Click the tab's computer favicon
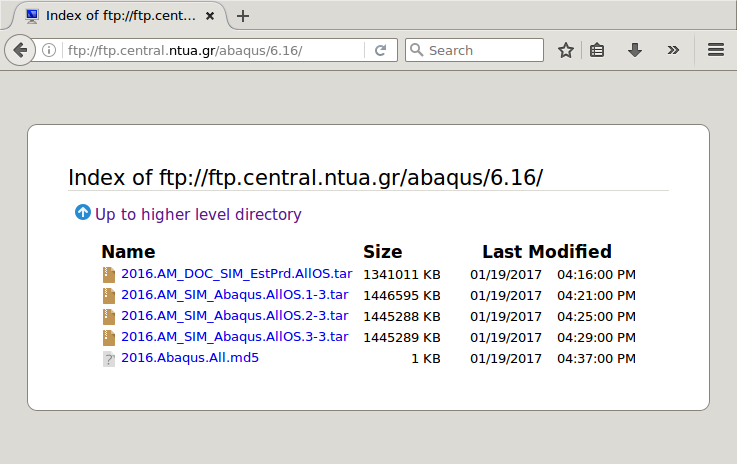Screen dimensions: 737x464 point(32,16)
